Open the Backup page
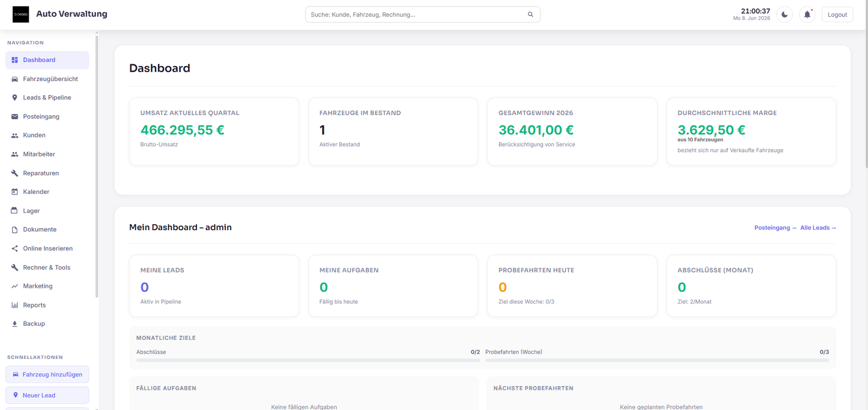The height and width of the screenshot is (410, 868). click(x=47, y=324)
